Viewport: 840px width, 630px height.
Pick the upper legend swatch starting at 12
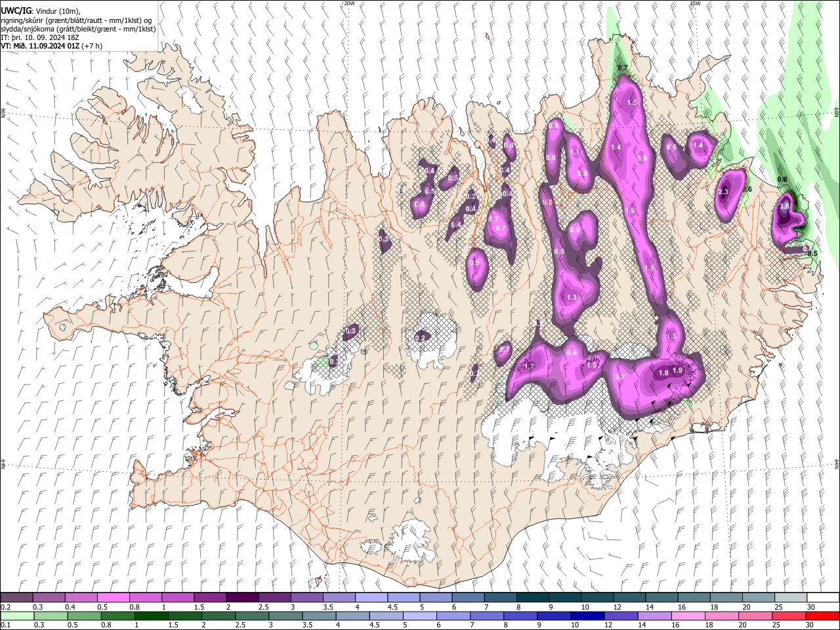(x=629, y=597)
